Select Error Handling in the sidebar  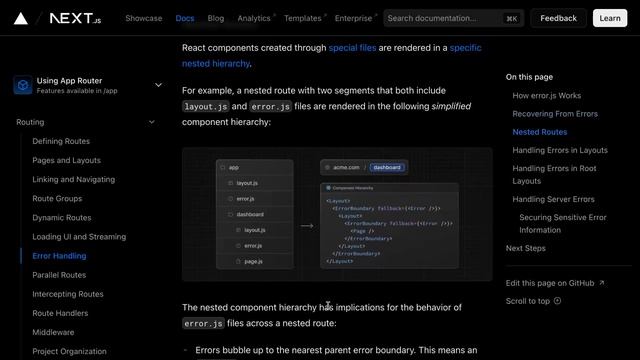[x=59, y=256]
